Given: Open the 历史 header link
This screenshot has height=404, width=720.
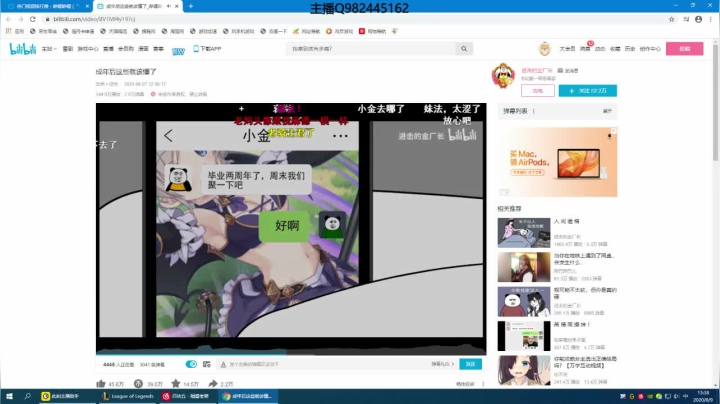Looking at the screenshot, I should click(x=630, y=49).
